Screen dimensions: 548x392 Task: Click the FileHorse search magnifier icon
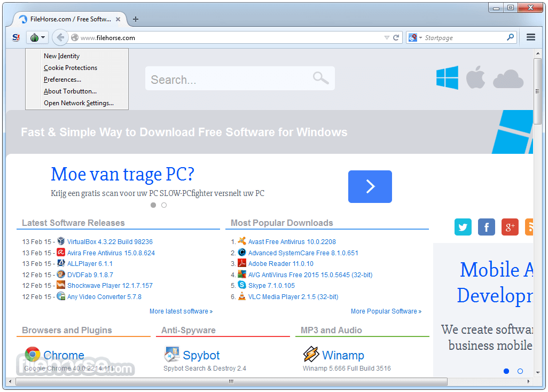(320, 78)
